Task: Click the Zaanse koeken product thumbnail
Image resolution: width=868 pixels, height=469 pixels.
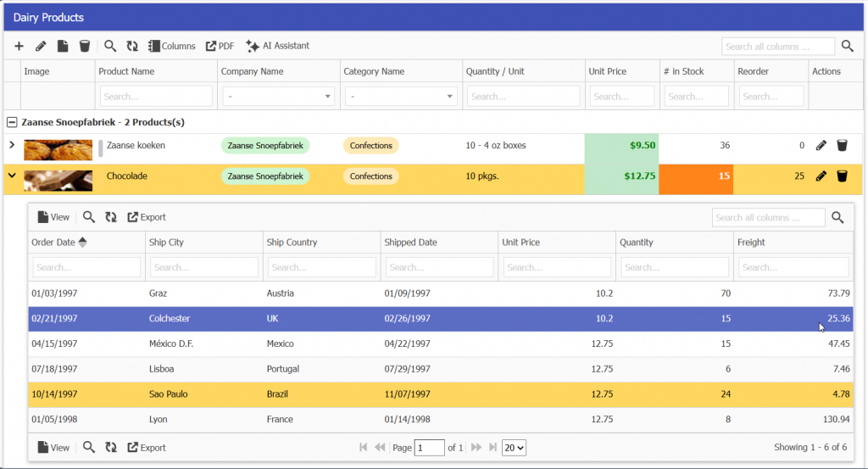Action: tap(58, 149)
